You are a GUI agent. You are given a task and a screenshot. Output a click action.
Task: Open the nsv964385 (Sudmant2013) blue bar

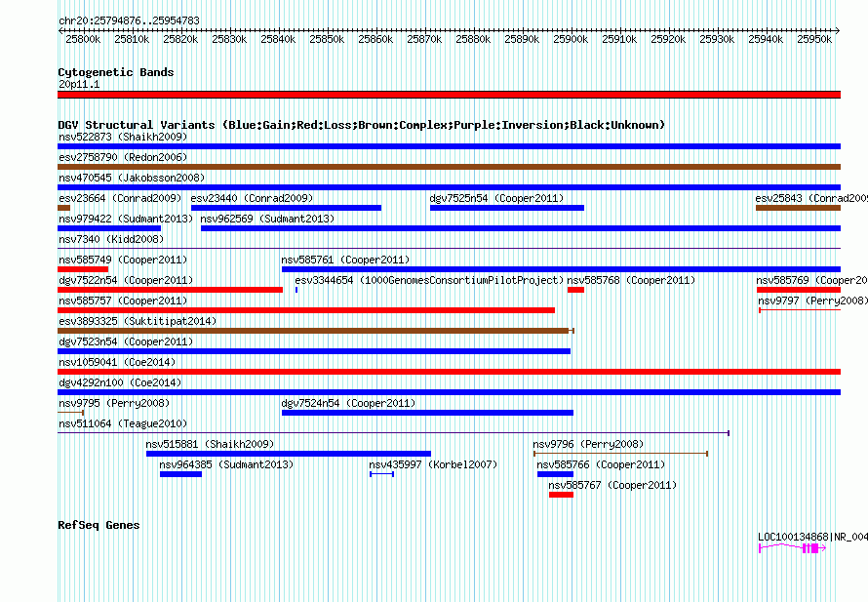[180, 474]
